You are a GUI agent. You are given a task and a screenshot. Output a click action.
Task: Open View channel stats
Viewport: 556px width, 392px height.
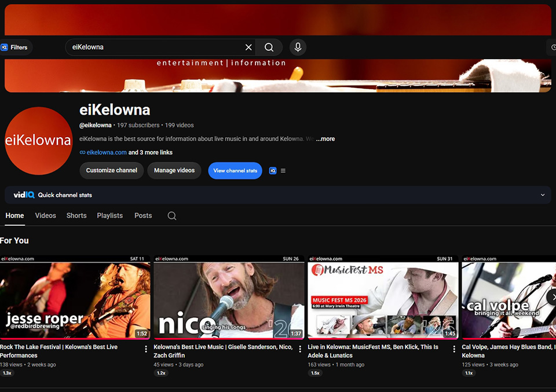[235, 170]
